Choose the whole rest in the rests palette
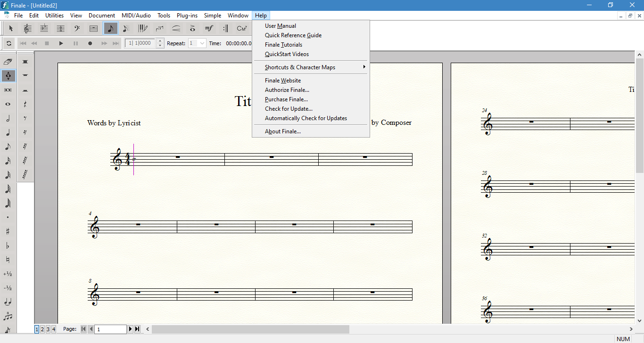The image size is (644, 343). [25, 76]
